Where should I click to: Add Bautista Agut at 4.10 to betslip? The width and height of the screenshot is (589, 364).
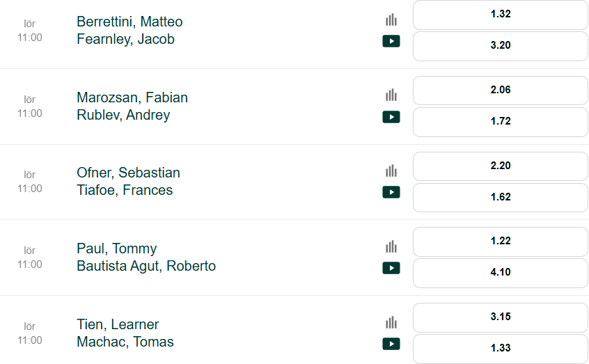(x=501, y=273)
